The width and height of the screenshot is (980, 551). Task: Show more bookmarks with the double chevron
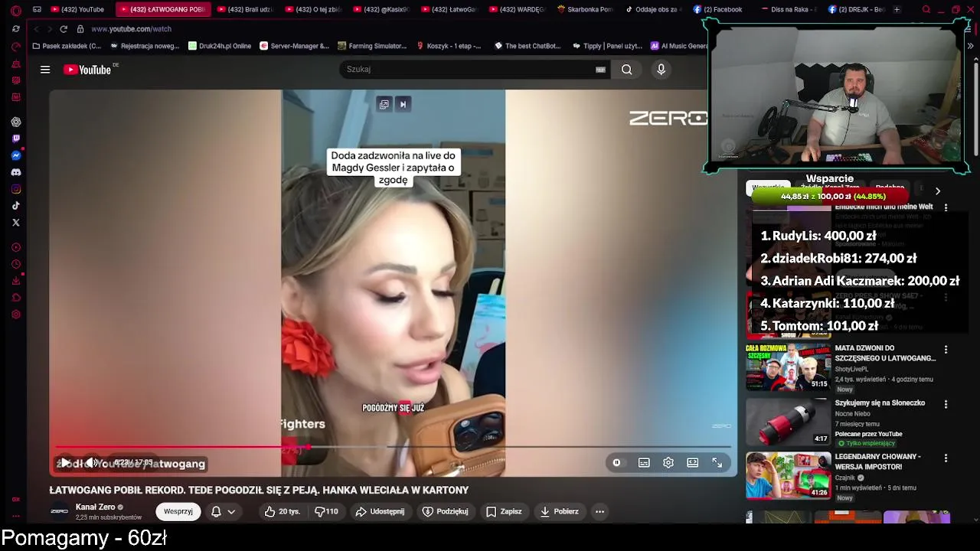coord(970,46)
